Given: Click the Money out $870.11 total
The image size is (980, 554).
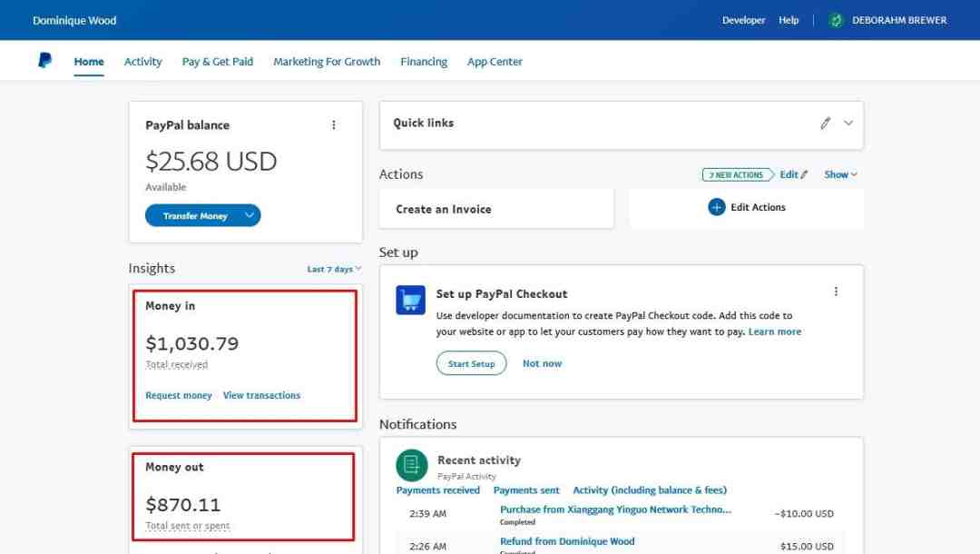Looking at the screenshot, I should tap(183, 505).
